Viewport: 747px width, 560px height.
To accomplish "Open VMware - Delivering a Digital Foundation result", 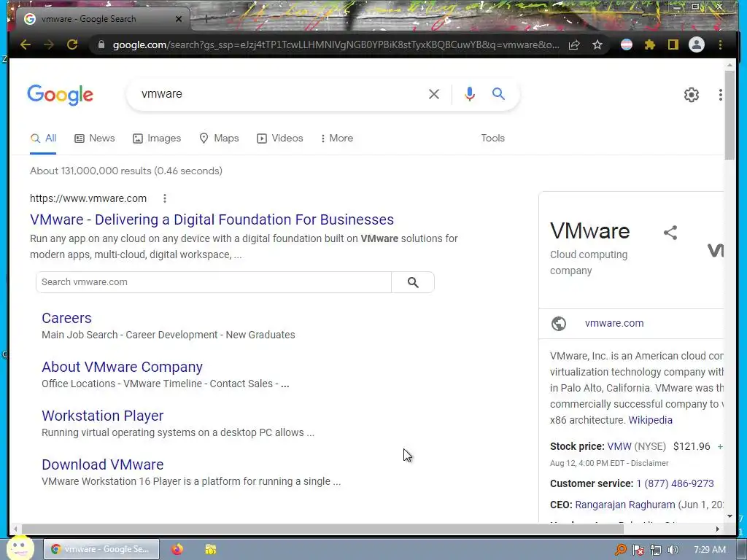I will click(x=212, y=219).
